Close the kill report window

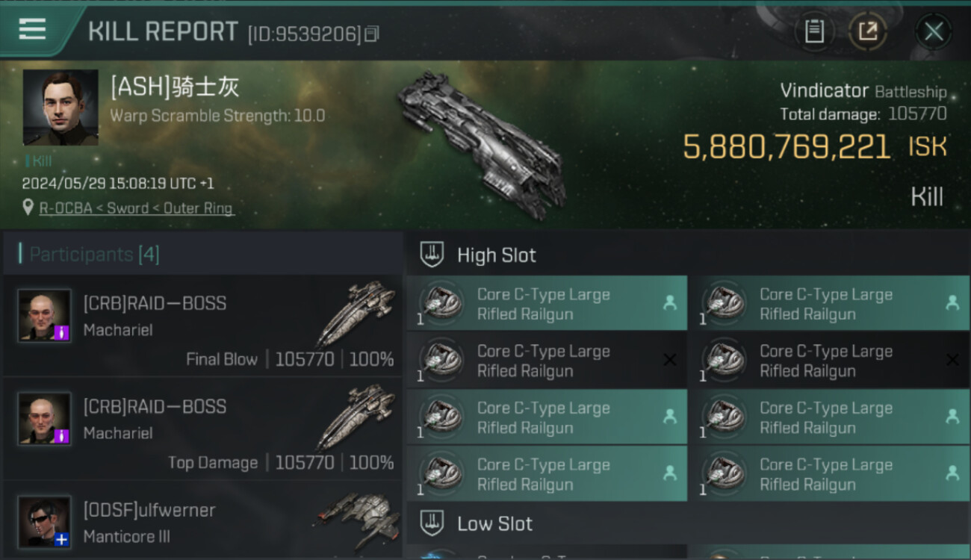(x=934, y=32)
